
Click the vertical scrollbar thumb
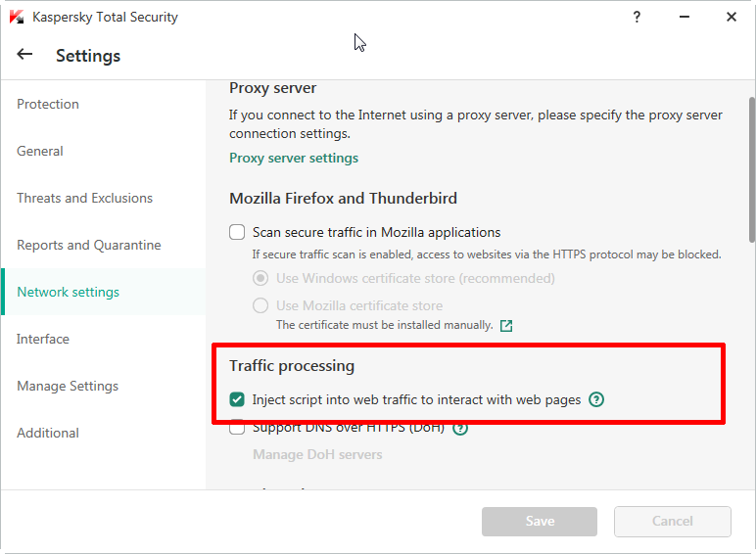pyautogui.click(x=751, y=166)
